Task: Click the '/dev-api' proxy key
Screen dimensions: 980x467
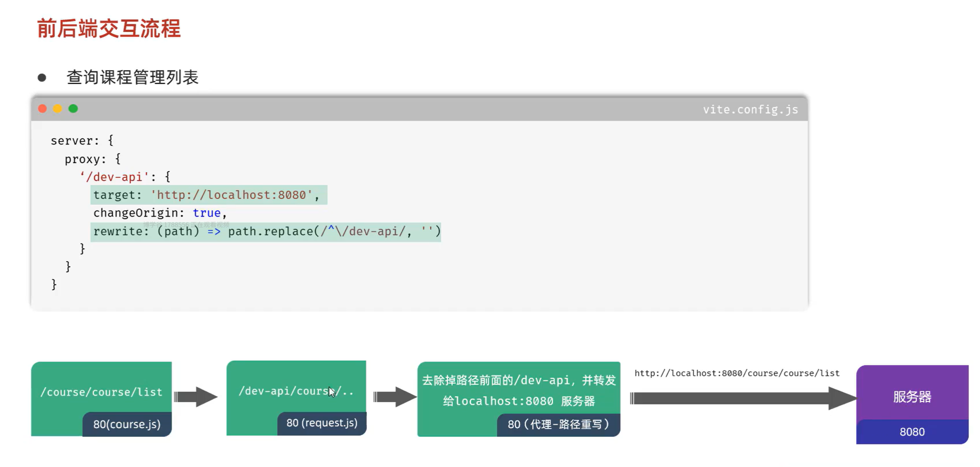Action: pos(114,177)
